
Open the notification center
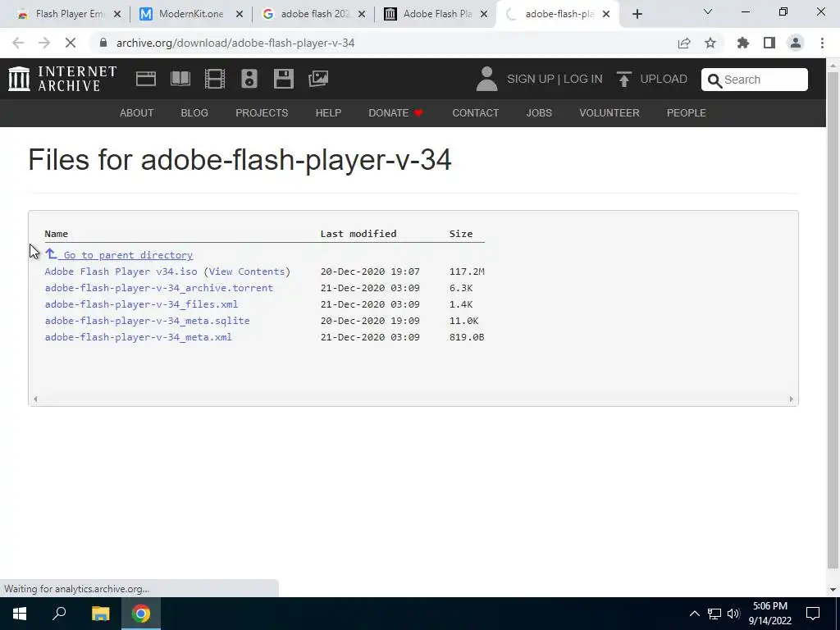813,614
